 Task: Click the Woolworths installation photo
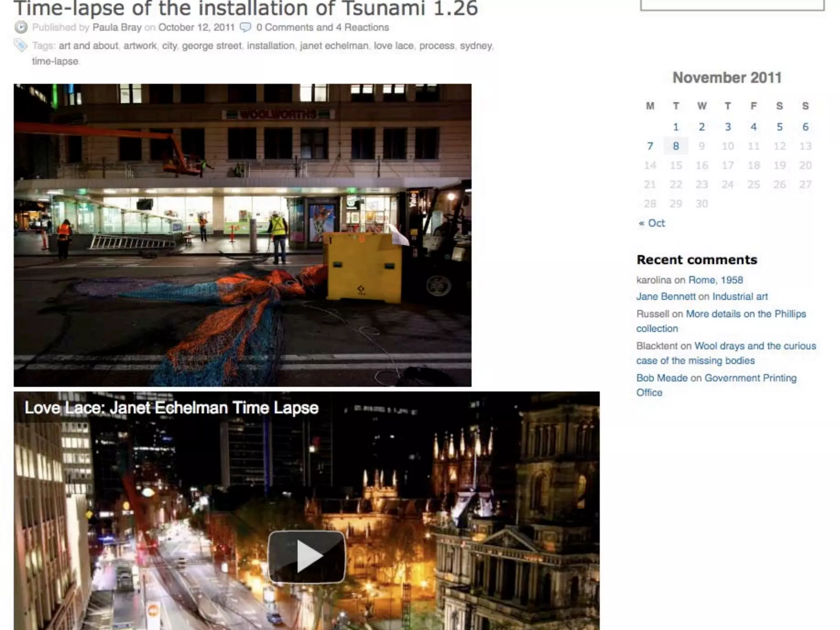pos(242,235)
